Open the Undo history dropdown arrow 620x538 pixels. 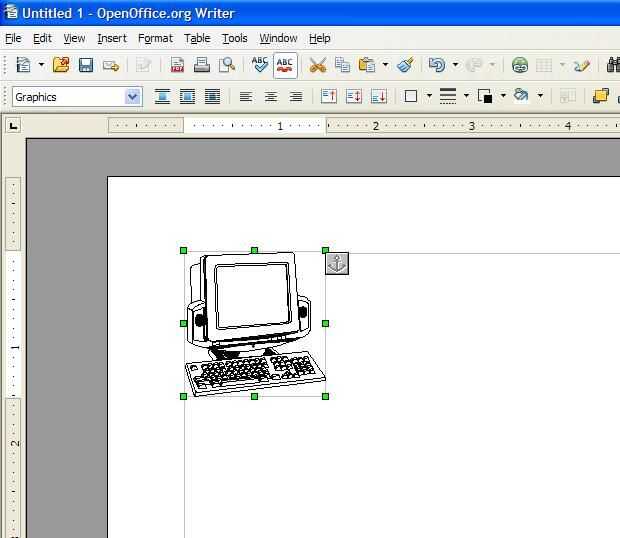[x=455, y=65]
